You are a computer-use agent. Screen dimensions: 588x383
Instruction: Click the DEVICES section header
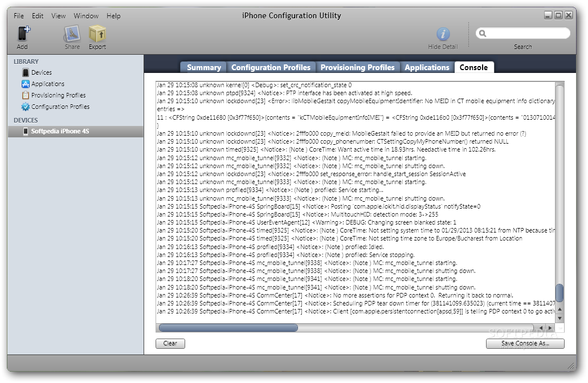(26, 120)
